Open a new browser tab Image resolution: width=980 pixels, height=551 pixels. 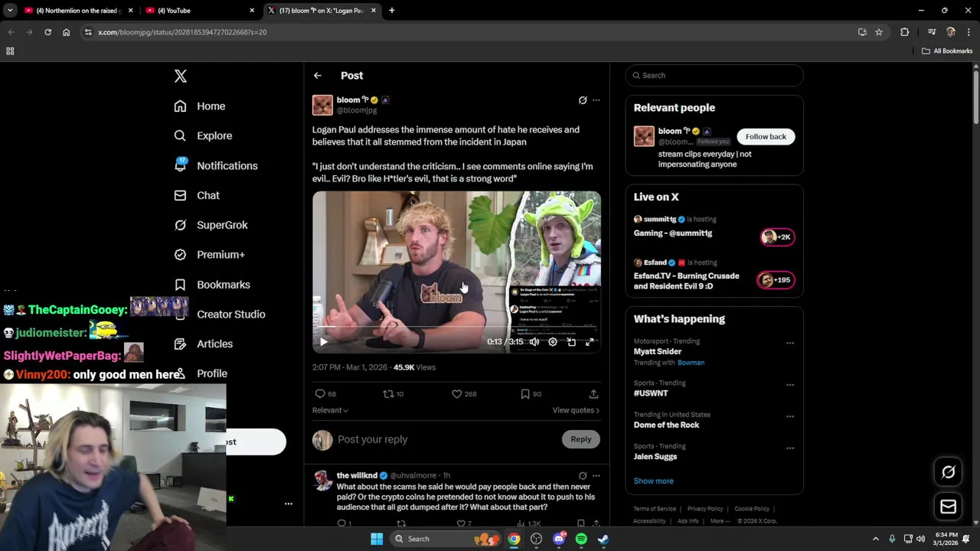(392, 11)
